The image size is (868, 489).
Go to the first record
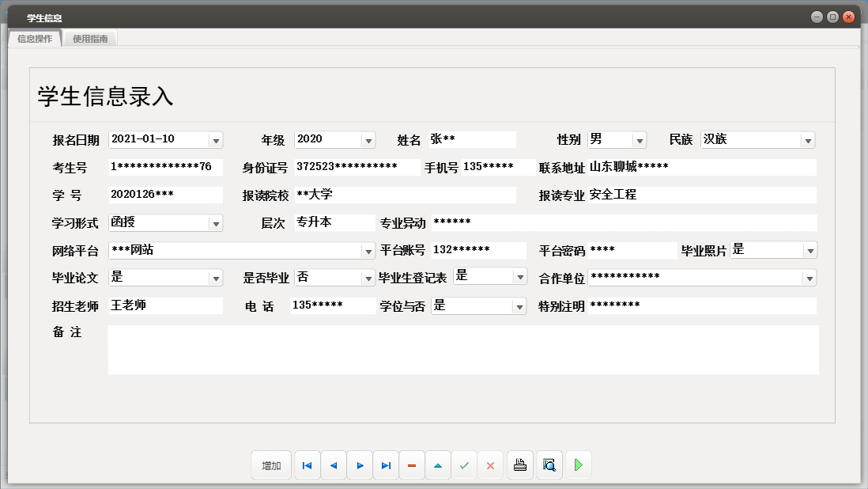308,465
